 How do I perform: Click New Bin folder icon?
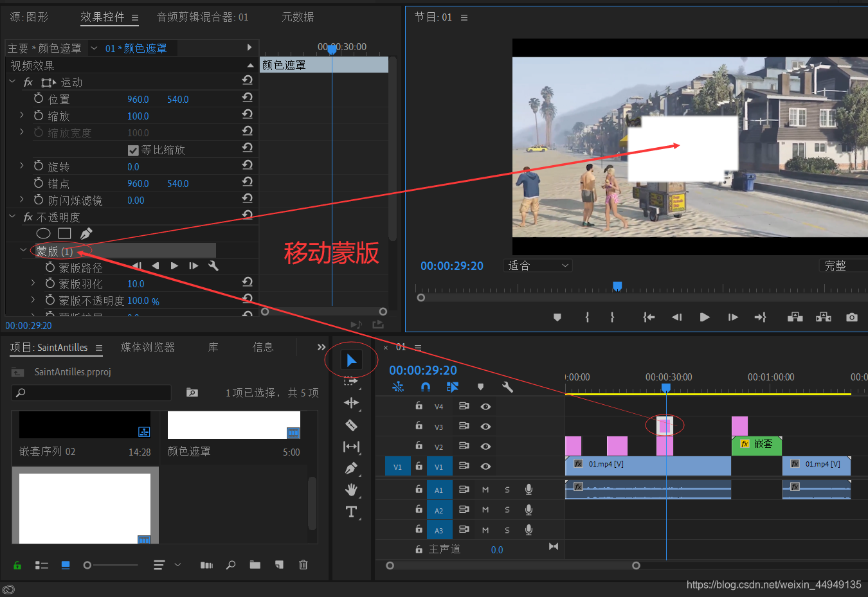click(255, 565)
